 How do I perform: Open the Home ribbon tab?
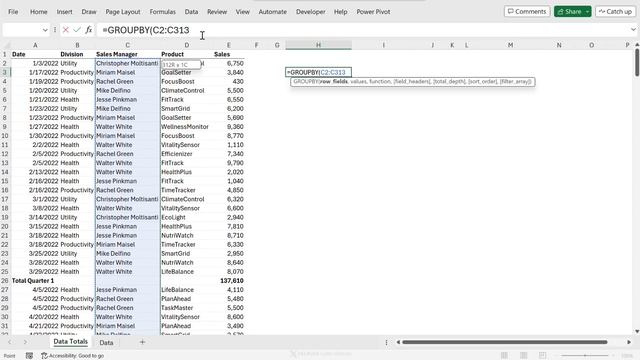pyautogui.click(x=39, y=12)
